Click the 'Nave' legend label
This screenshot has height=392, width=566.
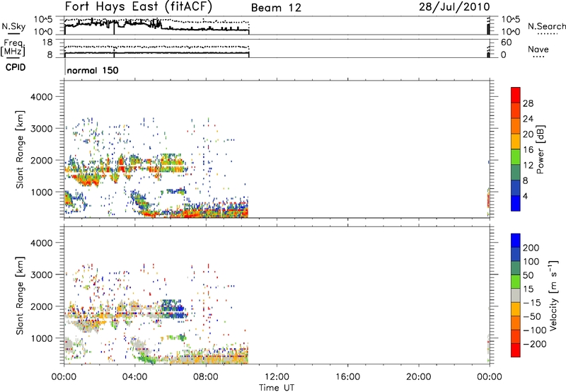pyautogui.click(x=538, y=50)
